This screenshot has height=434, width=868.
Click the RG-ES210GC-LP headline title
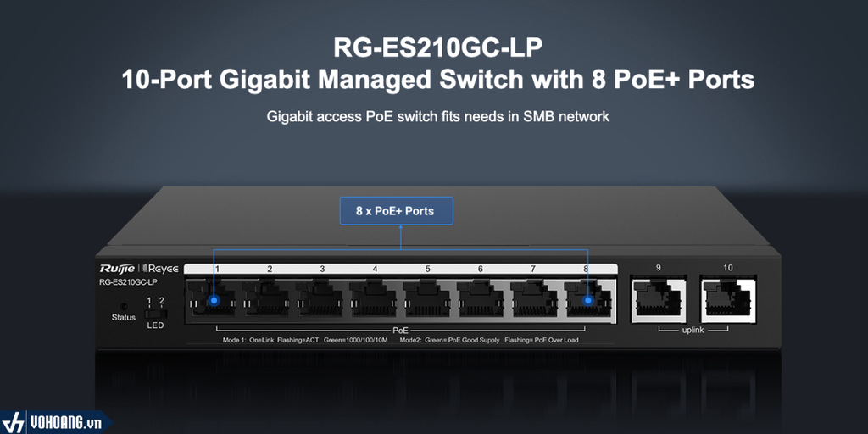click(x=437, y=47)
